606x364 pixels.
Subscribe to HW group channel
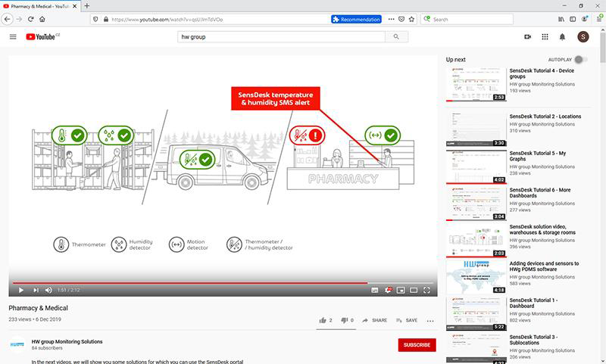[x=417, y=344]
